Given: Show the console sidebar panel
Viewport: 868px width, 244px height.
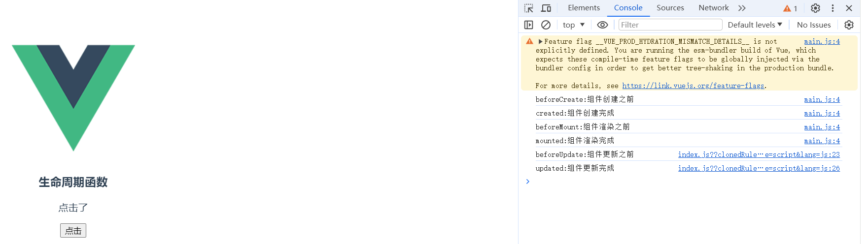Looking at the screenshot, I should click(x=528, y=25).
